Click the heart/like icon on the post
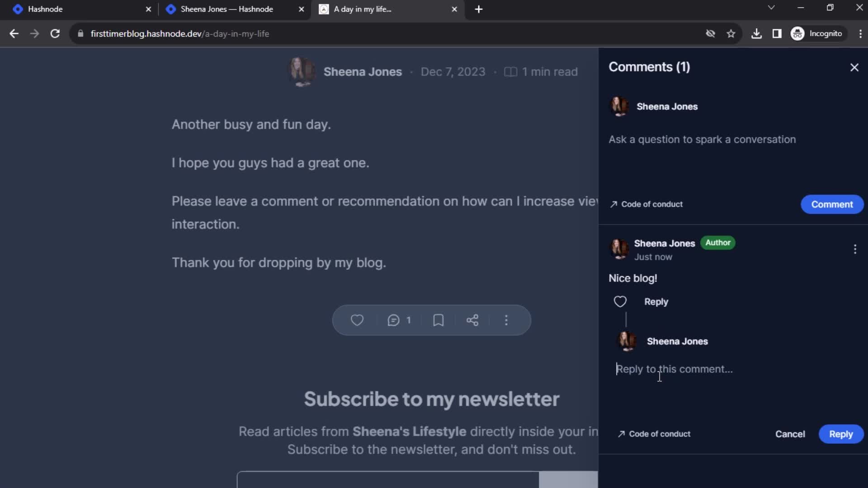This screenshot has width=868, height=488. pos(357,320)
